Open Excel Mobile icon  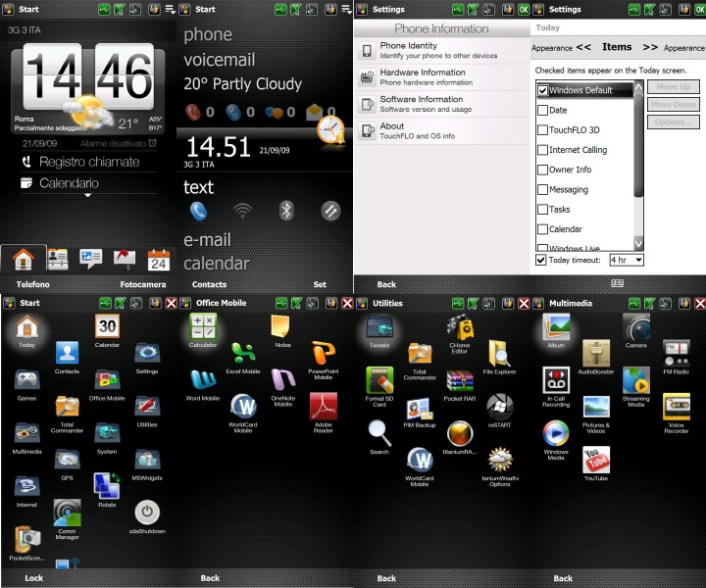[x=243, y=353]
